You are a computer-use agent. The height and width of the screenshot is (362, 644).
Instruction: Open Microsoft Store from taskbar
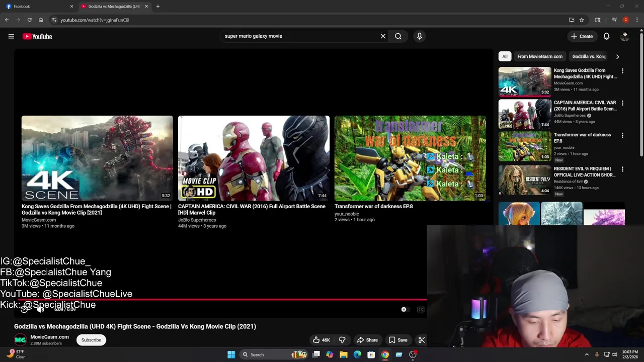click(371, 354)
